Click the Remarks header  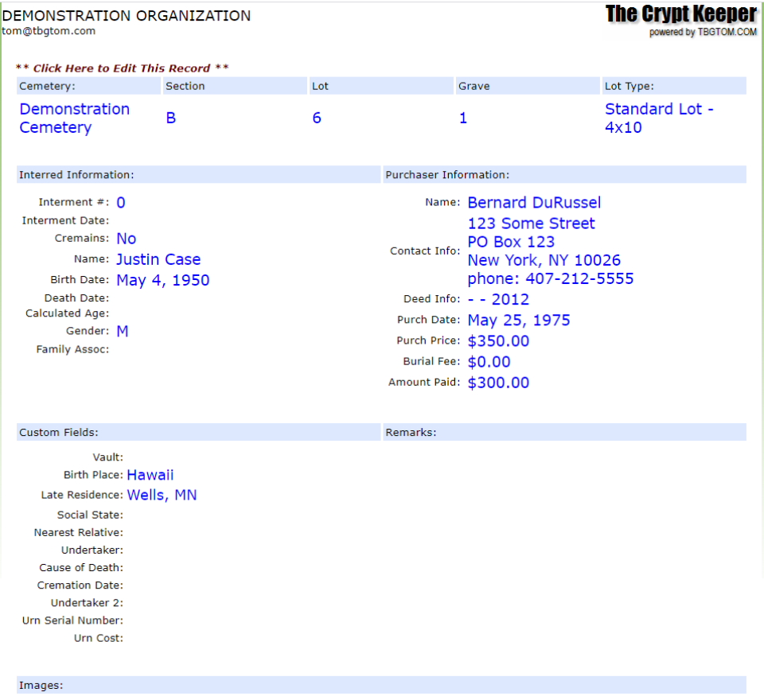pyautogui.click(x=565, y=432)
